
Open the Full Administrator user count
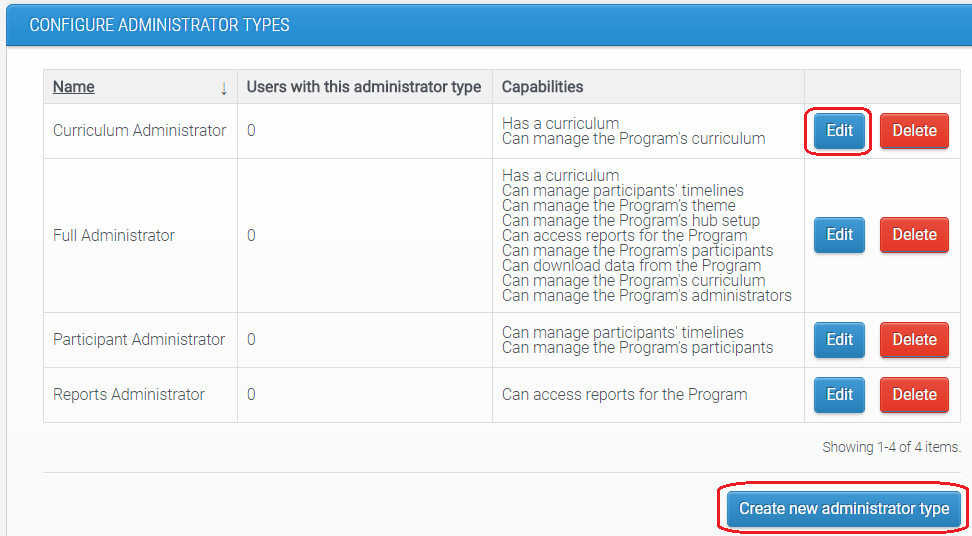tap(251, 236)
